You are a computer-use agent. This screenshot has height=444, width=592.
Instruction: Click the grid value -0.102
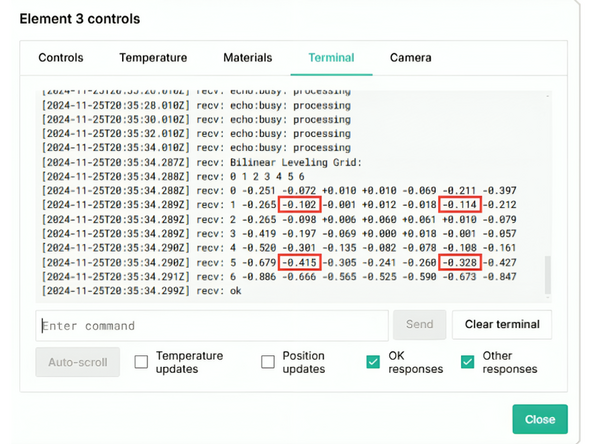[x=300, y=205]
